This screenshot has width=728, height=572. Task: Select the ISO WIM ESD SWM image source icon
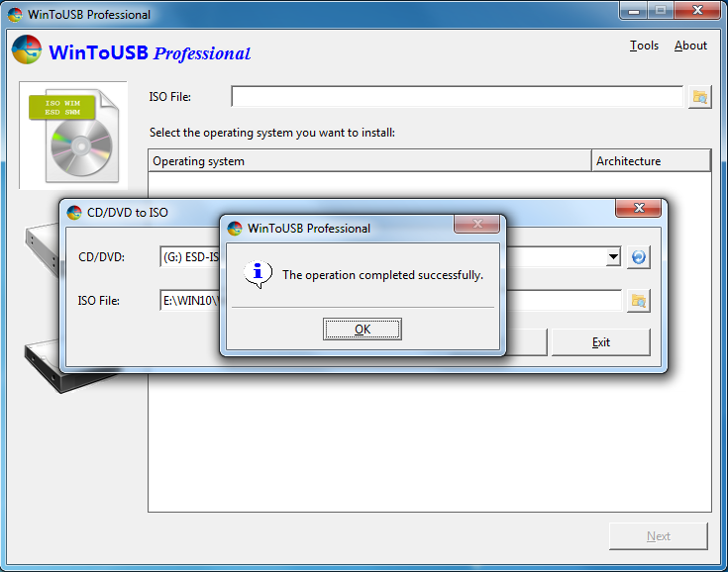pyautogui.click(x=73, y=136)
